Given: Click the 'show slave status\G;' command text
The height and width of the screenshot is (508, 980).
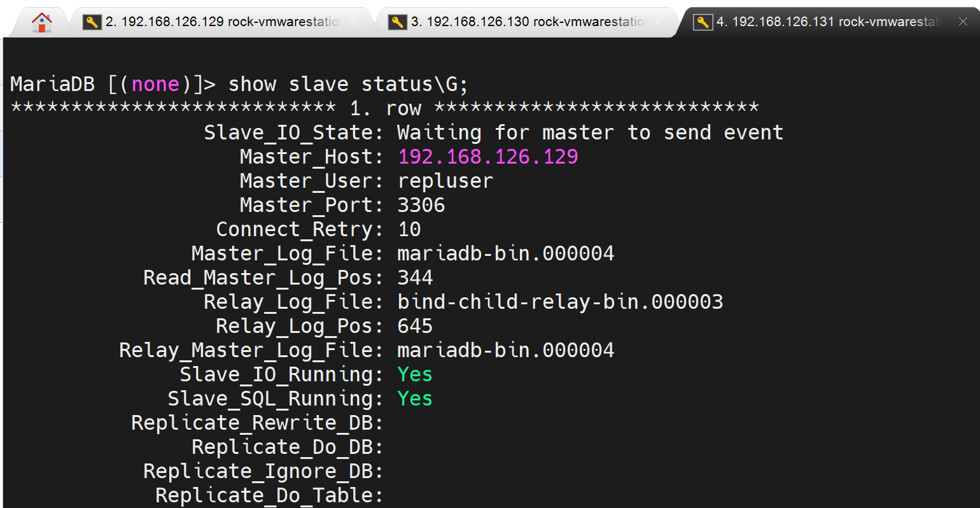Looking at the screenshot, I should [x=347, y=84].
